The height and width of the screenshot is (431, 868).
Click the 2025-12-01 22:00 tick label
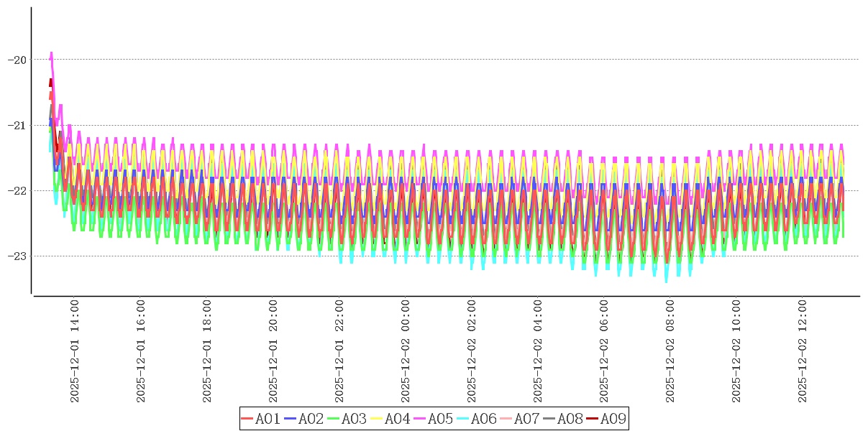coord(339,351)
